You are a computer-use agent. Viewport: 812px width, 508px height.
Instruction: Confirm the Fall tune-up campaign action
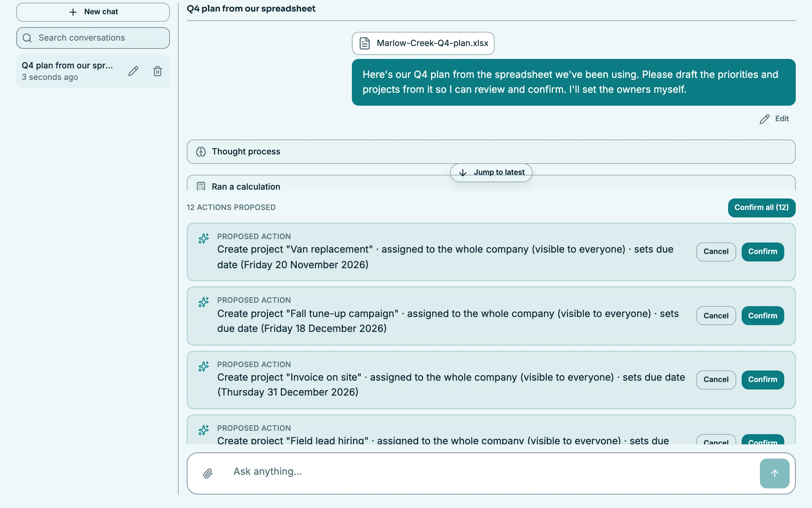pyautogui.click(x=763, y=316)
